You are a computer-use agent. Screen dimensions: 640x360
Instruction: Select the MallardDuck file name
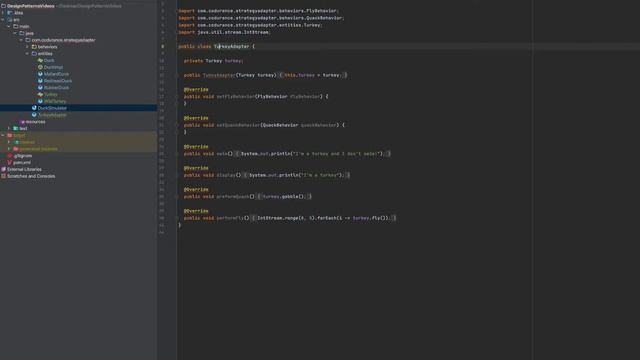[x=56, y=74]
